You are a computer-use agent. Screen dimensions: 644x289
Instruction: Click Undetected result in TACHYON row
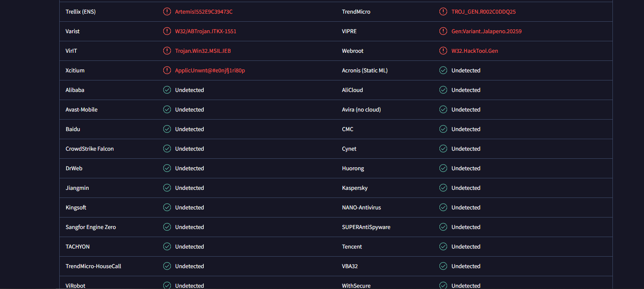(190, 247)
